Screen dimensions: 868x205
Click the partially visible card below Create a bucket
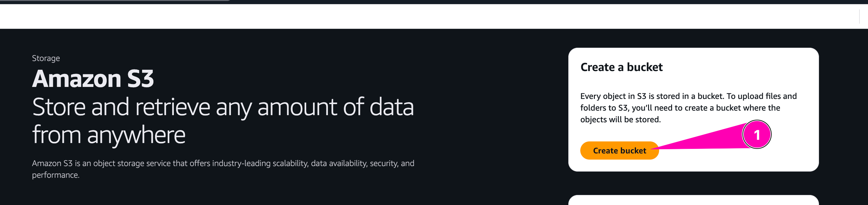693,200
